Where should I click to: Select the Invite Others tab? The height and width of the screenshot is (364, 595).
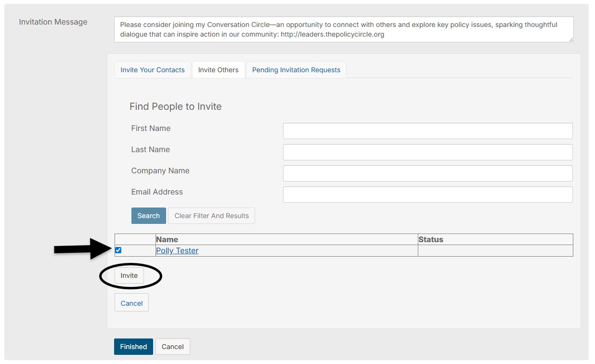[x=218, y=70]
